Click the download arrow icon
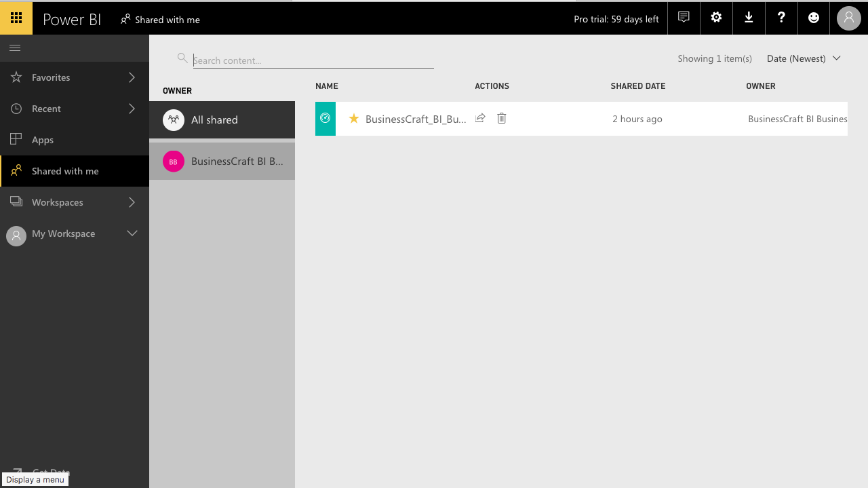 point(749,18)
